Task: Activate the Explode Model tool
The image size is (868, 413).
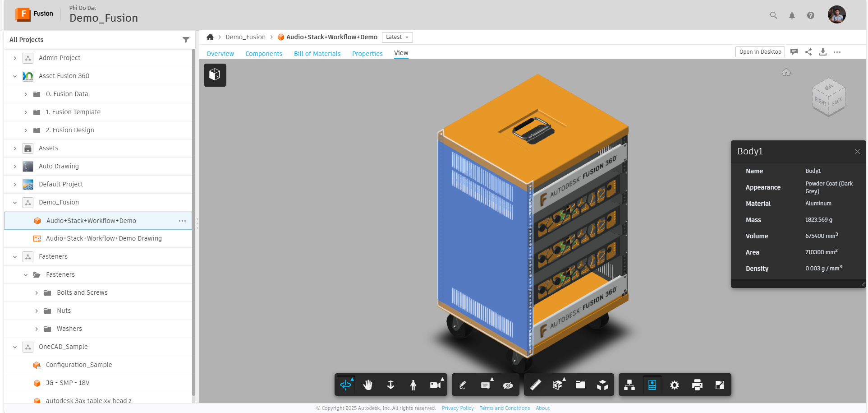Action: (602, 385)
